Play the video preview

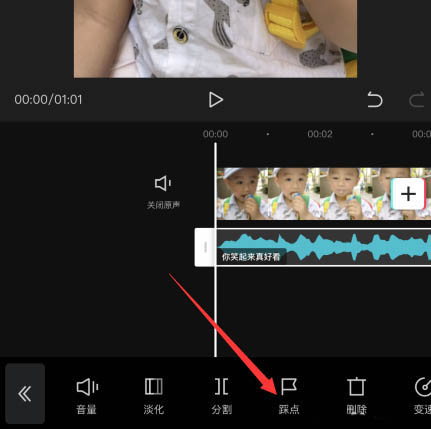pyautogui.click(x=216, y=100)
